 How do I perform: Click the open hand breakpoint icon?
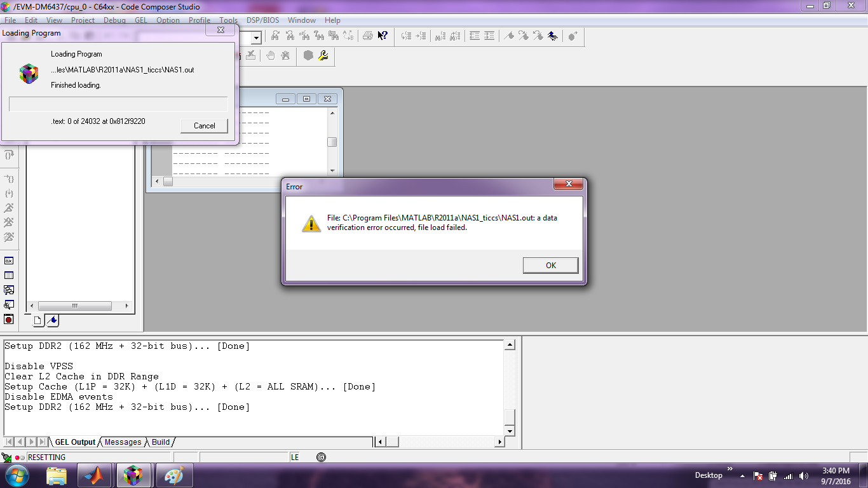pyautogui.click(x=270, y=56)
